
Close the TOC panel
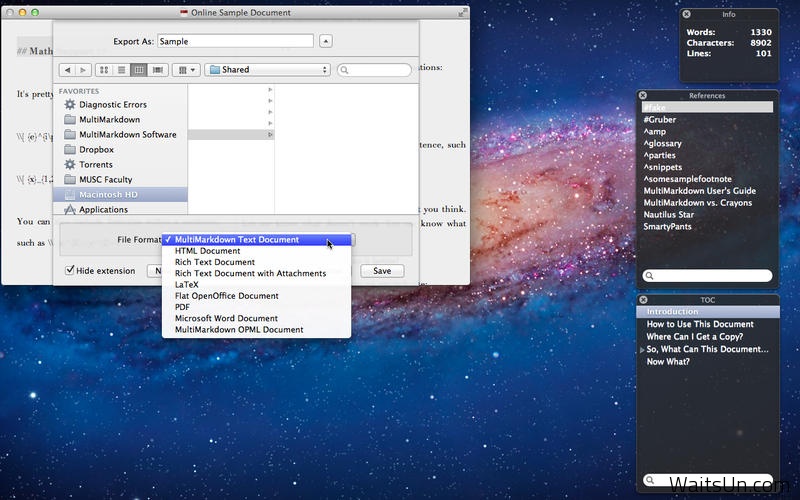coord(643,300)
